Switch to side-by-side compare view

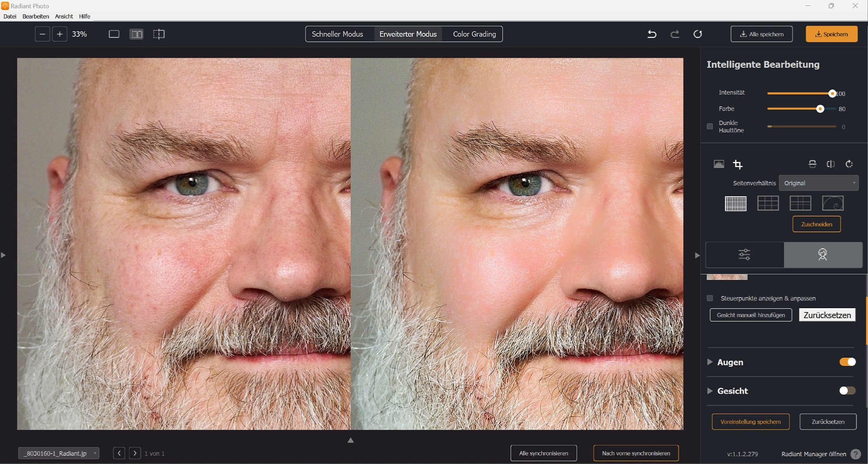pos(136,34)
